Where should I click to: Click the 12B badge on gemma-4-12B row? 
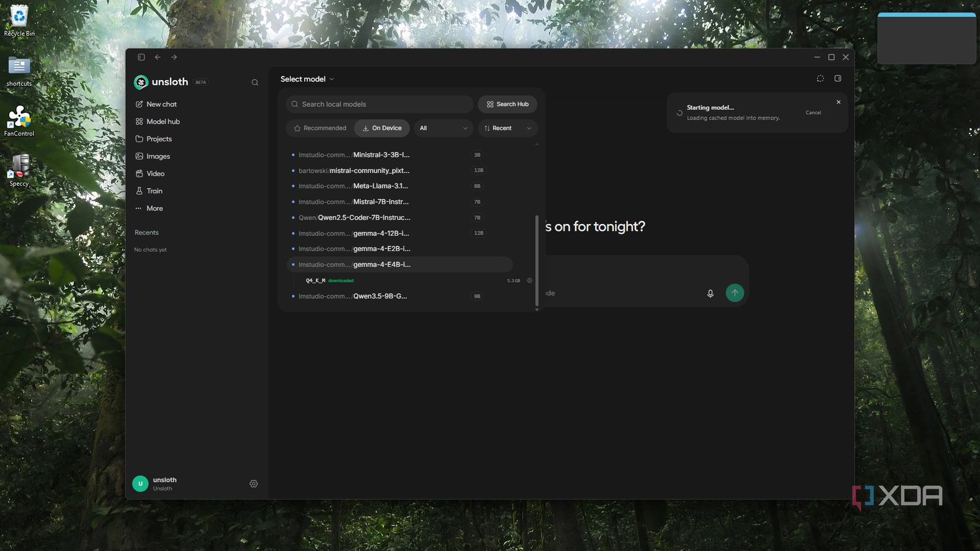click(479, 233)
